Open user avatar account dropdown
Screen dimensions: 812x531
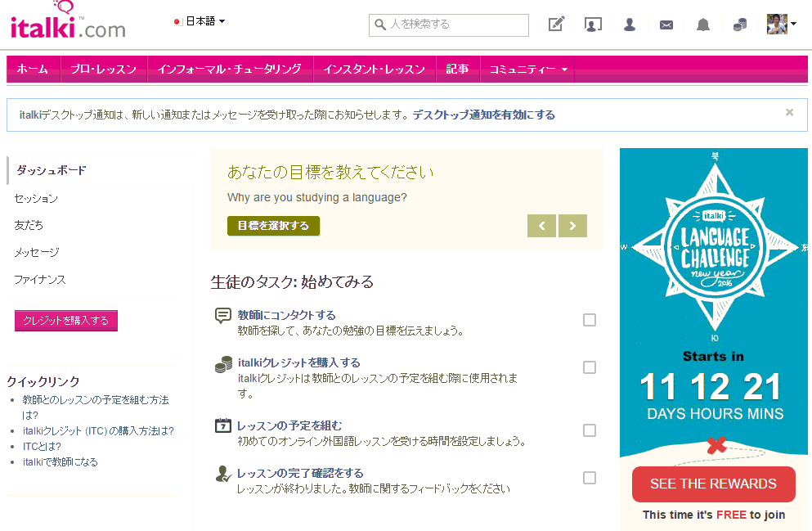pyautogui.click(x=793, y=24)
